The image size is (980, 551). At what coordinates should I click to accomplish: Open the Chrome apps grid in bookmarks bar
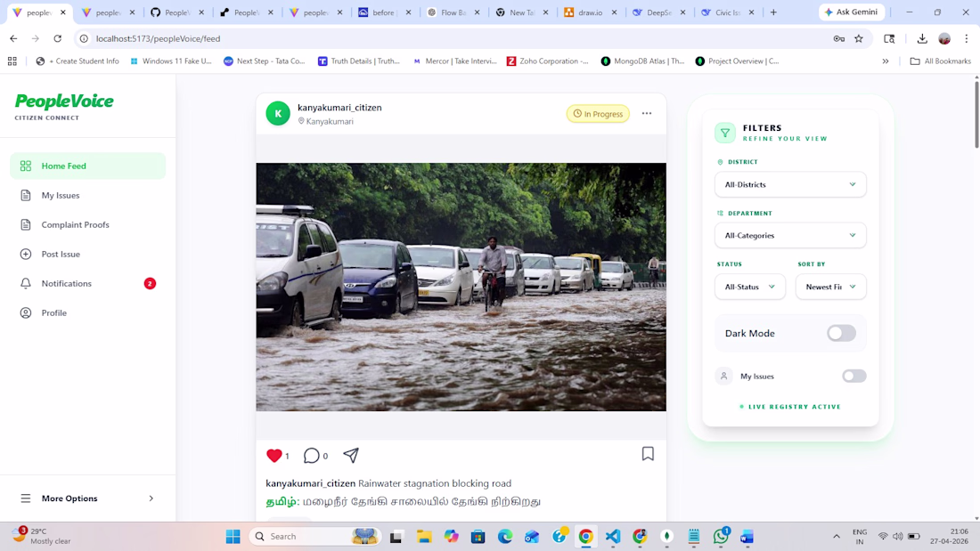pyautogui.click(x=12, y=61)
